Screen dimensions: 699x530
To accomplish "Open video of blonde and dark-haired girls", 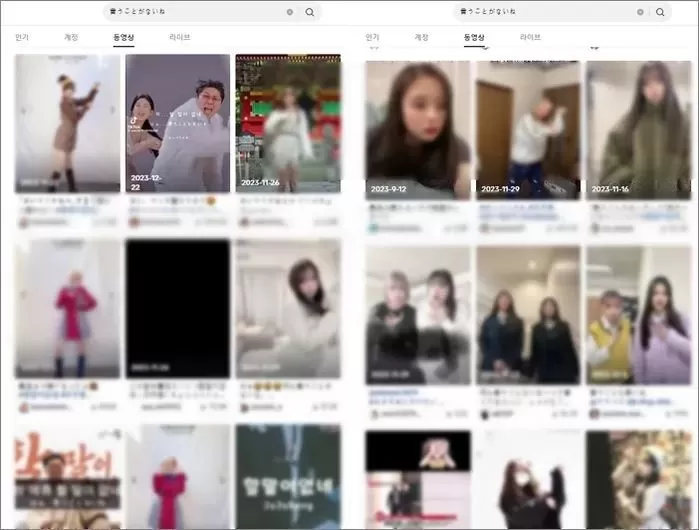I will 418,315.
